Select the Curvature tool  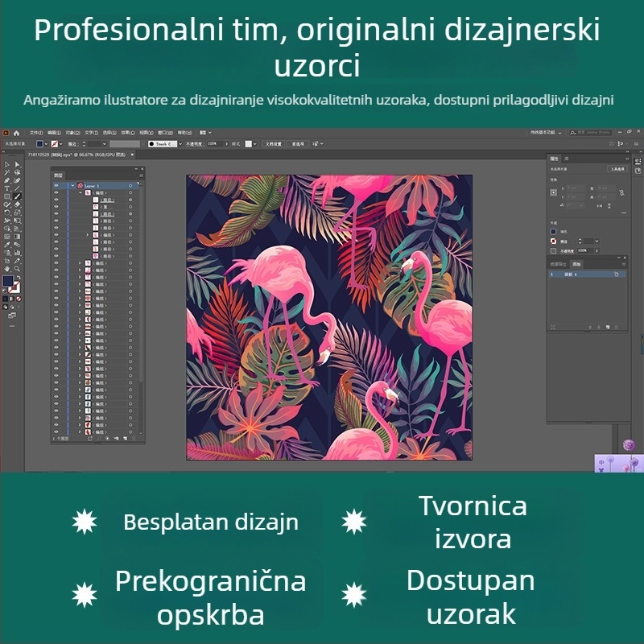click(17, 180)
